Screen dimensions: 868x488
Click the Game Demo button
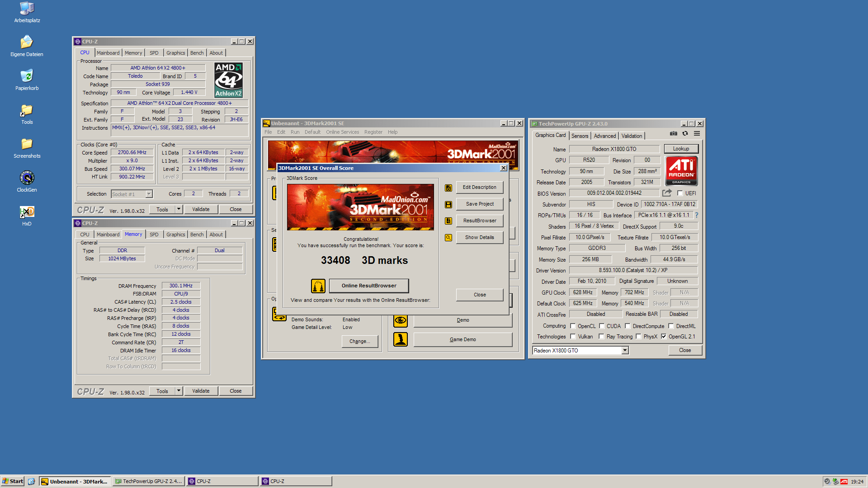pyautogui.click(x=463, y=340)
